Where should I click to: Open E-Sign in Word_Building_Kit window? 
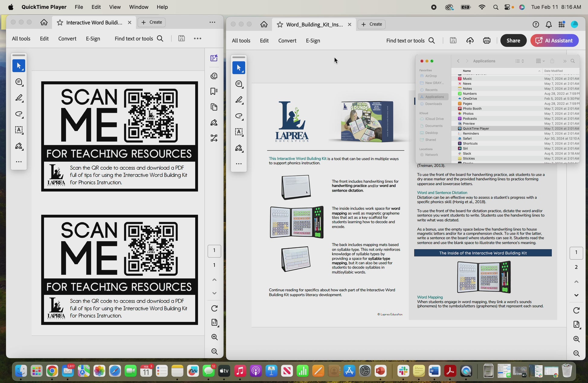[x=313, y=41]
